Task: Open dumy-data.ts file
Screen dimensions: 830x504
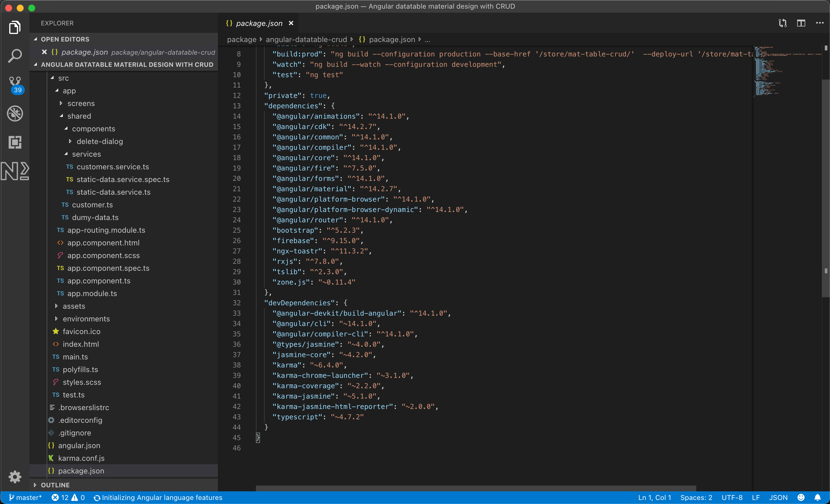Action: coord(95,217)
